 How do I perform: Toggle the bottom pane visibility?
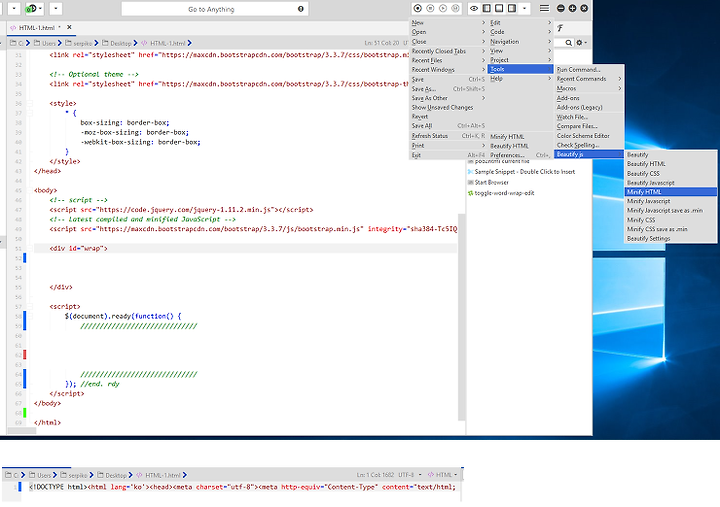click(499, 8)
